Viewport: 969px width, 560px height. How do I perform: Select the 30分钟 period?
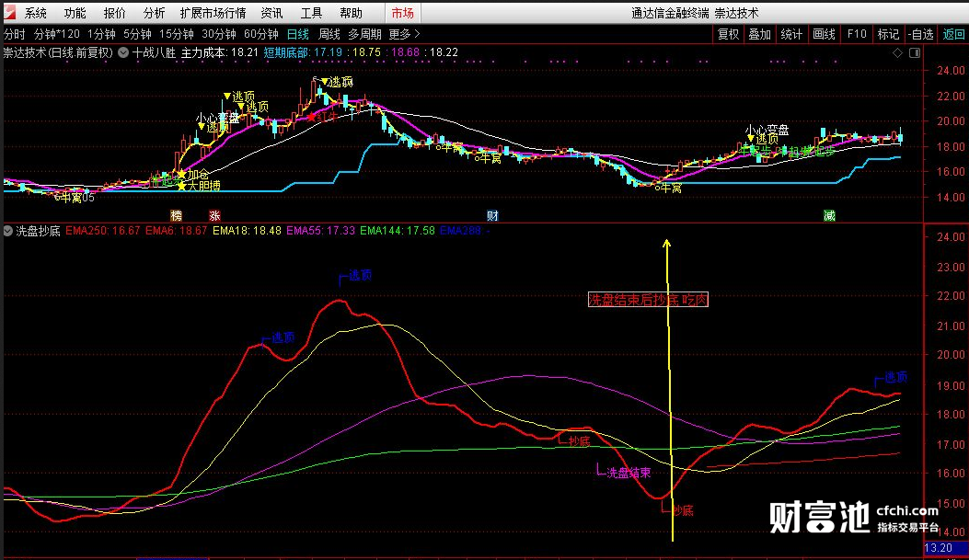click(219, 34)
